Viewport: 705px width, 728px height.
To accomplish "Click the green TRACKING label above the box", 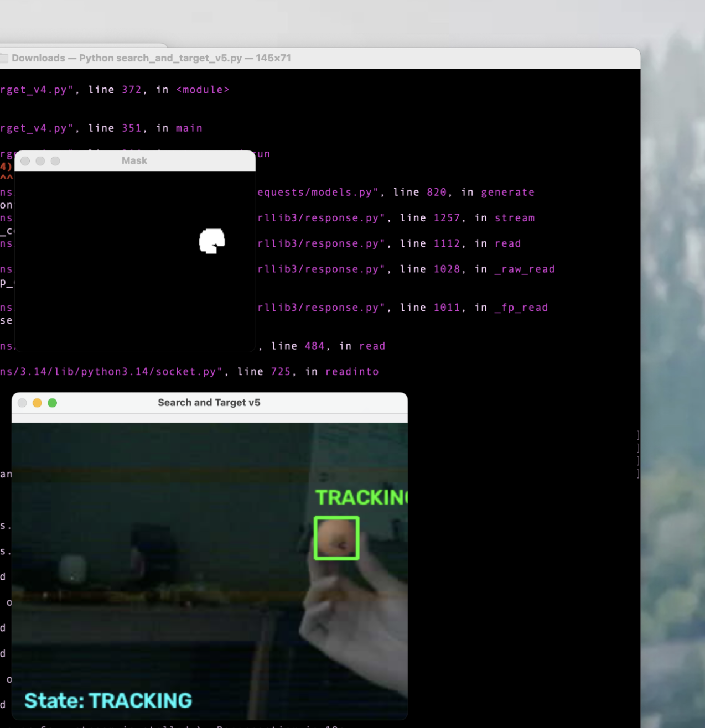I will (361, 497).
